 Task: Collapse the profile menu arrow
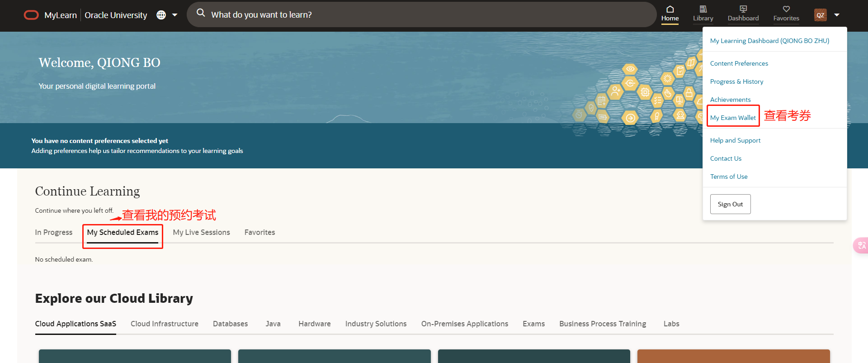[837, 15]
